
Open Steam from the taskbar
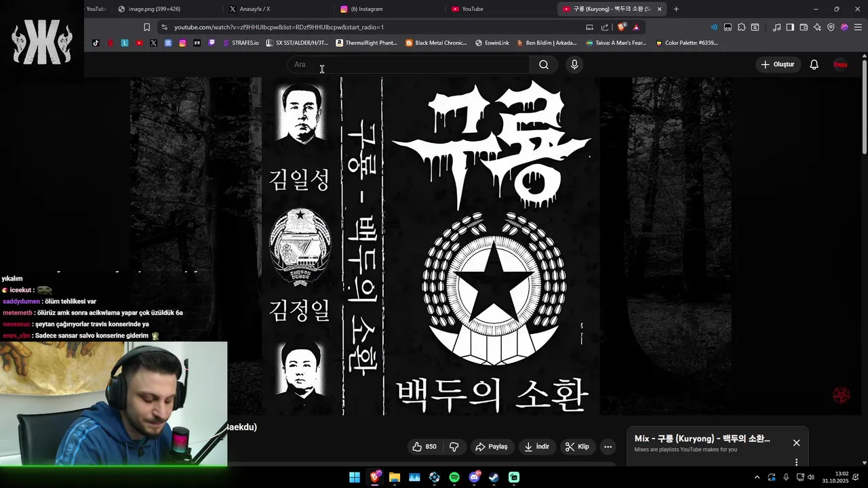coord(494,477)
